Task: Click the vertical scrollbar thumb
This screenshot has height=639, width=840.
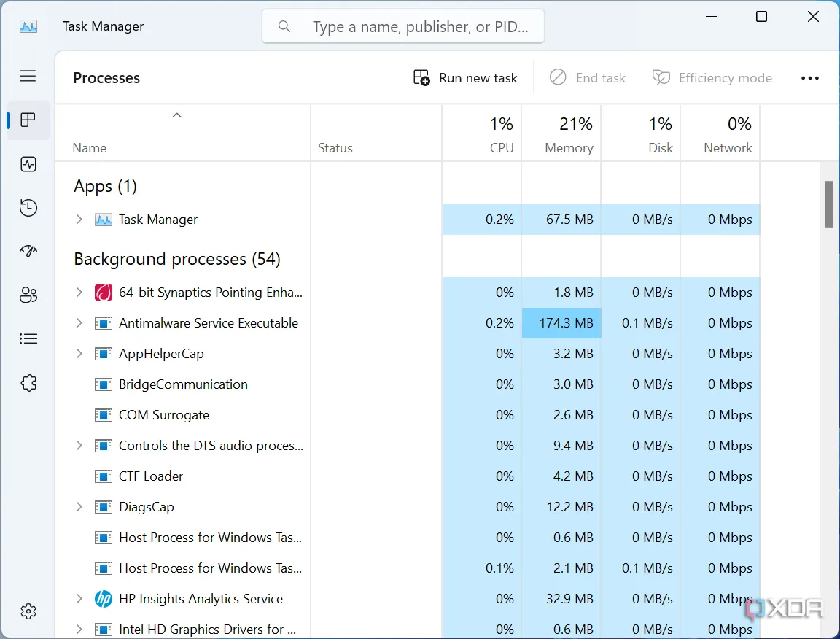Action: [x=829, y=204]
